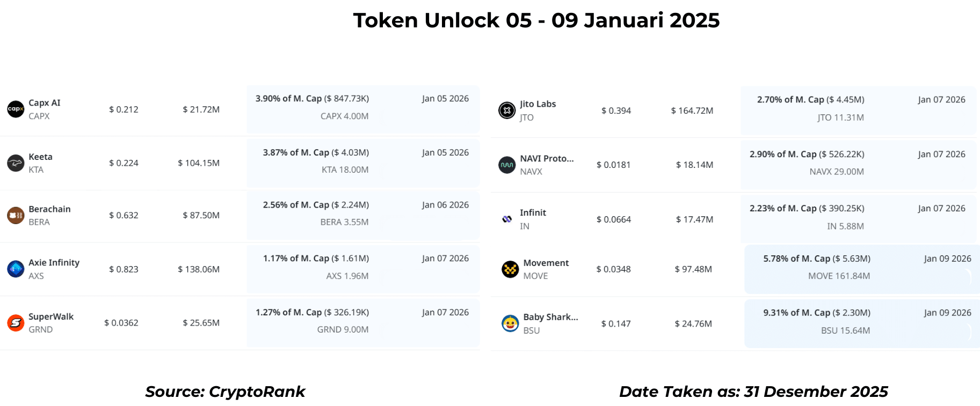Click the Capx AI token logo

16,109
